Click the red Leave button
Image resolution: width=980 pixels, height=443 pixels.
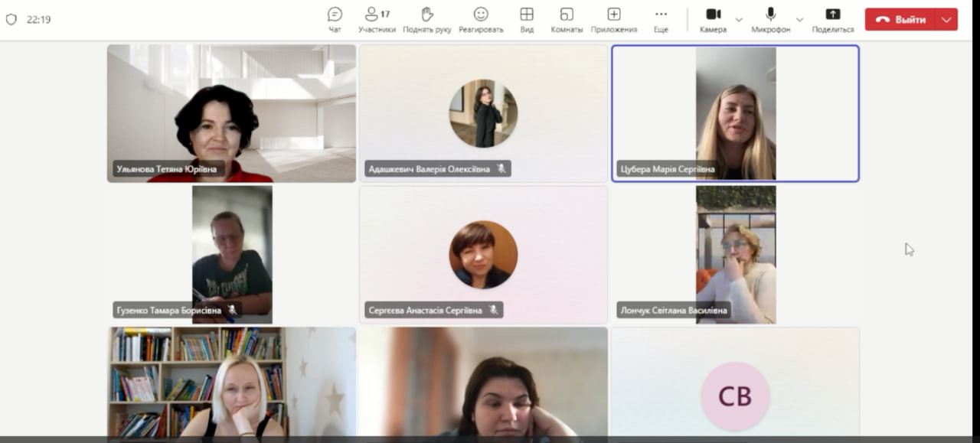[x=901, y=20]
